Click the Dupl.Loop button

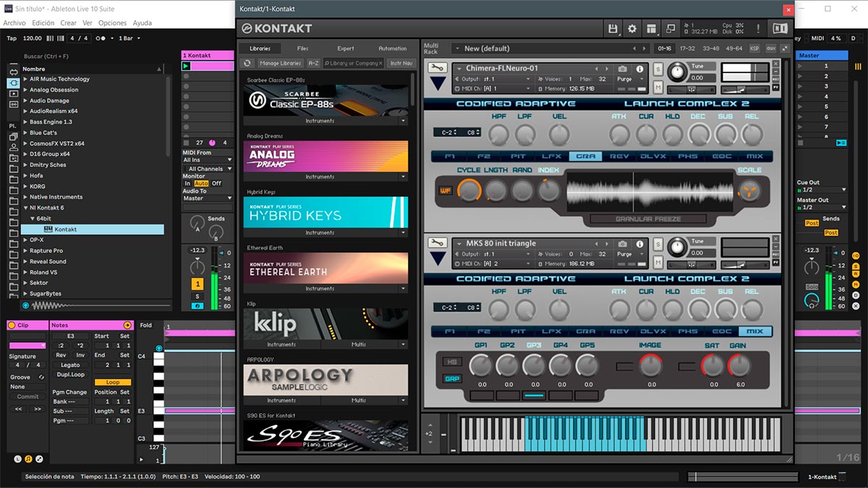(x=70, y=374)
